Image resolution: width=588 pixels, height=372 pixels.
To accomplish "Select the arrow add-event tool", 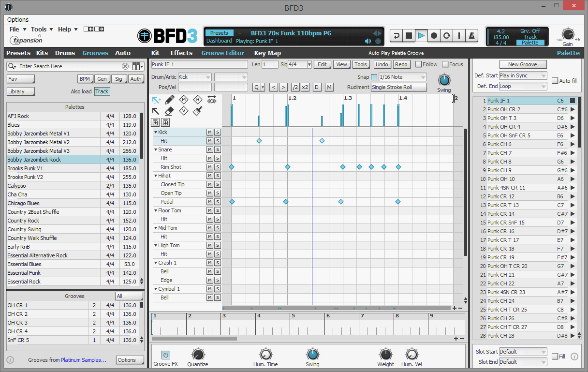I will pos(157,100).
